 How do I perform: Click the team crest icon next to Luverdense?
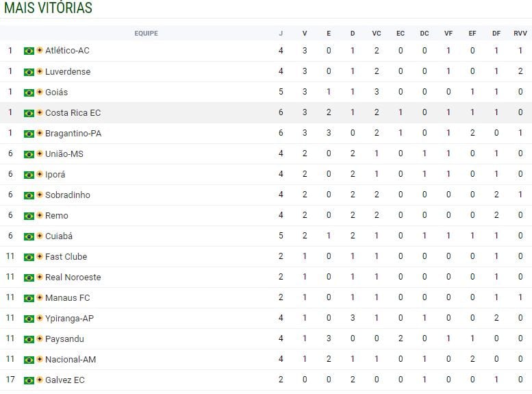tap(40, 71)
